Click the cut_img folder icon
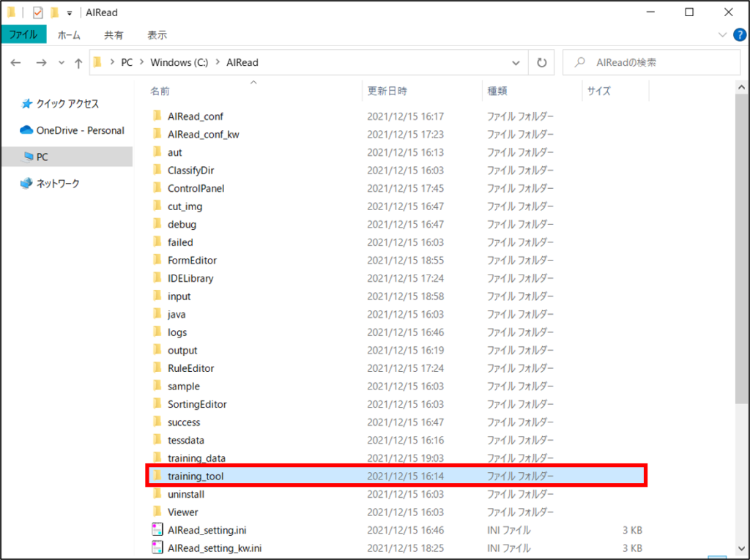Viewport: 750px width, 560px height. click(157, 206)
